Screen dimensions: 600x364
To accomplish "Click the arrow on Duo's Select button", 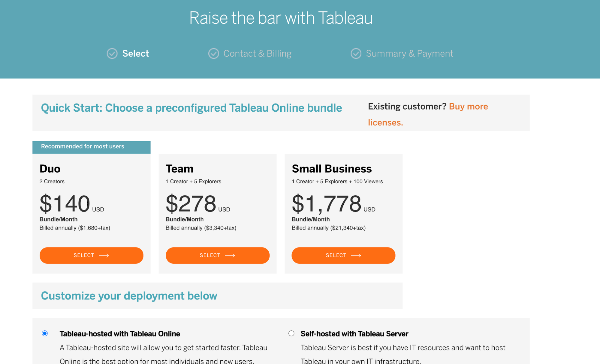I will (x=104, y=255).
